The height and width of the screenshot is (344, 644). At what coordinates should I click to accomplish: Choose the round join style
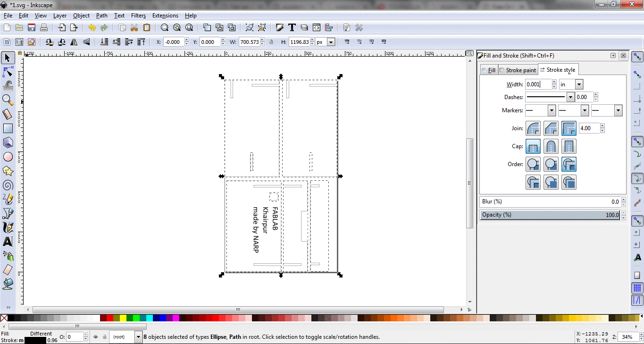533,128
